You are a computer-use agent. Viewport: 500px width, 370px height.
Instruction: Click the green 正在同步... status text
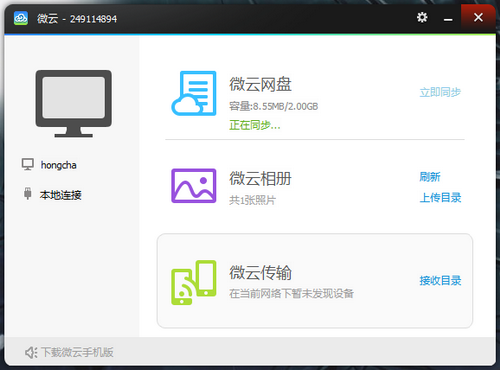click(x=255, y=125)
